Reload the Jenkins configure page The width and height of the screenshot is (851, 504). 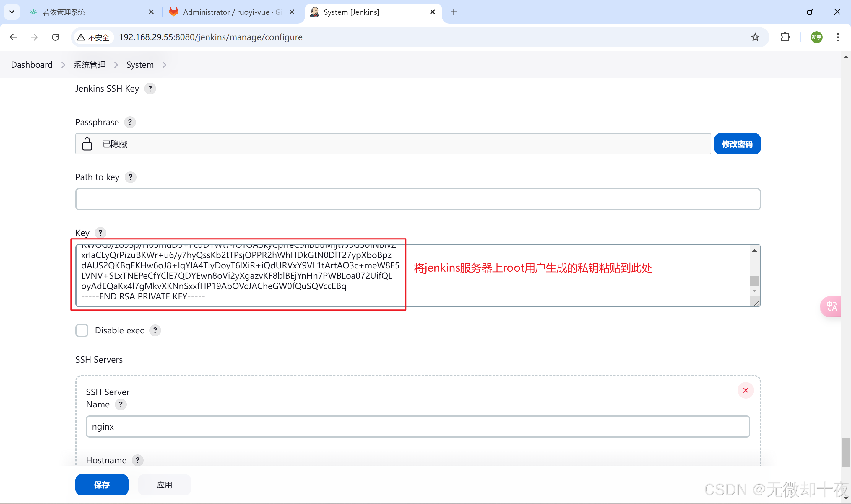point(56,37)
